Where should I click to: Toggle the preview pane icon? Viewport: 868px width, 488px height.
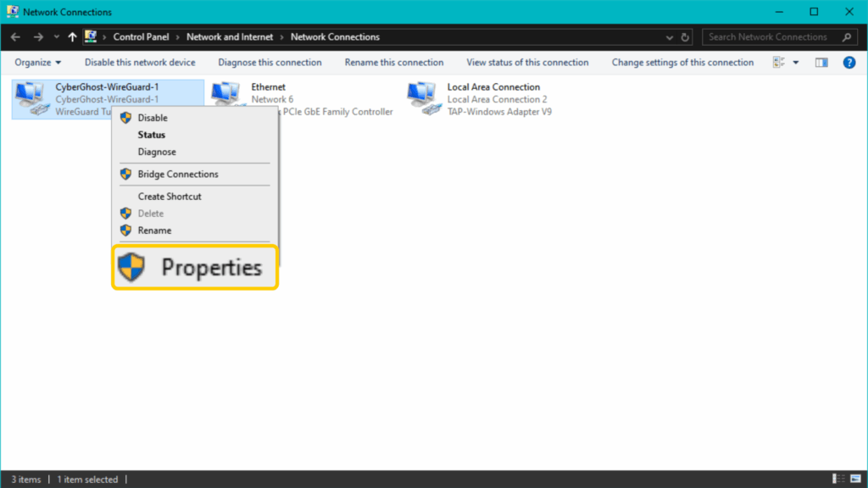[821, 63]
